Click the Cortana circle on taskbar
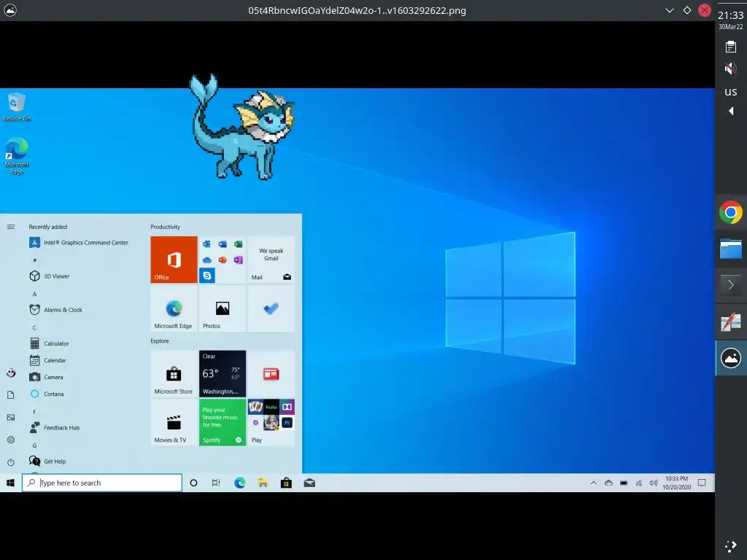This screenshot has height=560, width=747. click(193, 483)
